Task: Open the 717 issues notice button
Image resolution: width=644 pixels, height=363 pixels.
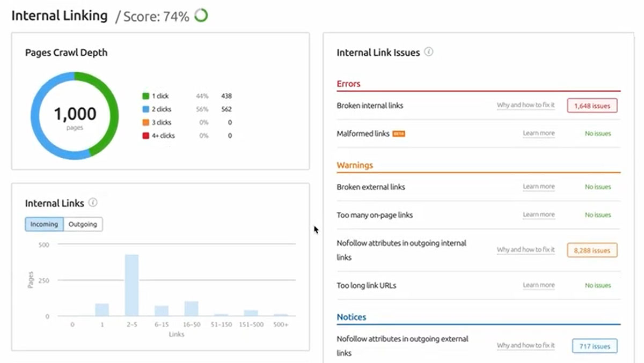Action: pyautogui.click(x=594, y=346)
